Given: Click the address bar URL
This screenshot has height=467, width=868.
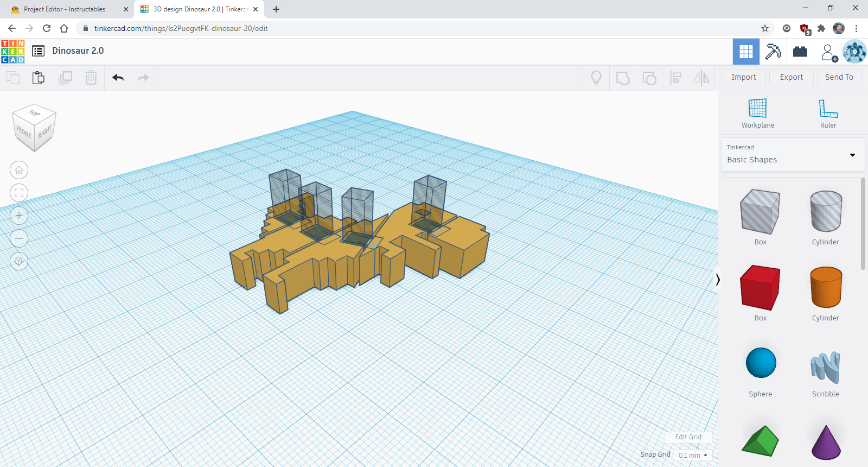Looking at the screenshot, I should 181,28.
